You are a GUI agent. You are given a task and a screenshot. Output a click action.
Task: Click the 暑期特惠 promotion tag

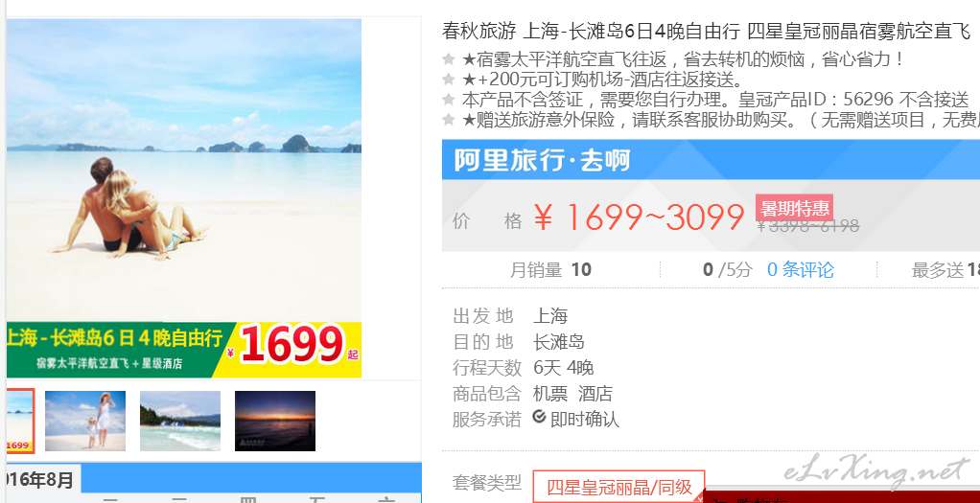click(794, 208)
